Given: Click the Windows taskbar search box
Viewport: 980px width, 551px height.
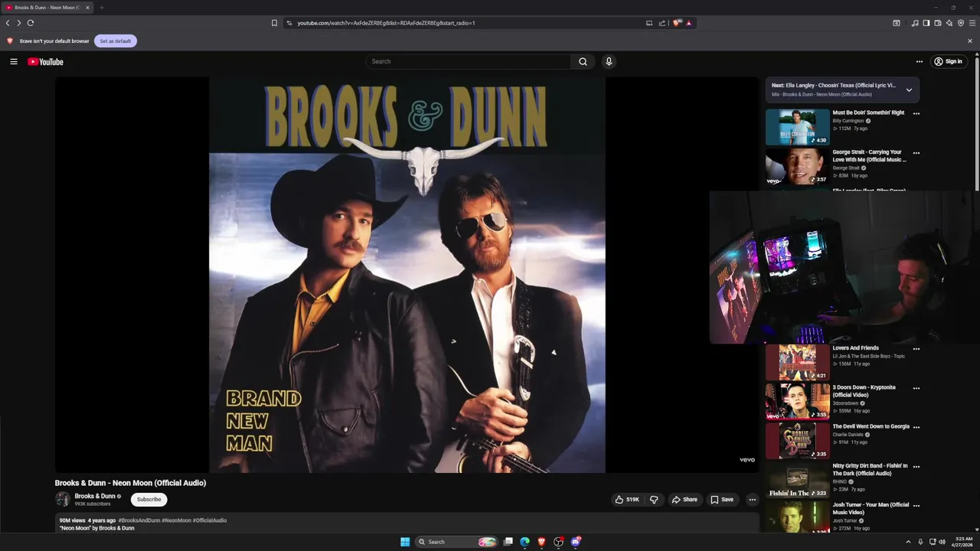Looking at the screenshot, I should (456, 542).
